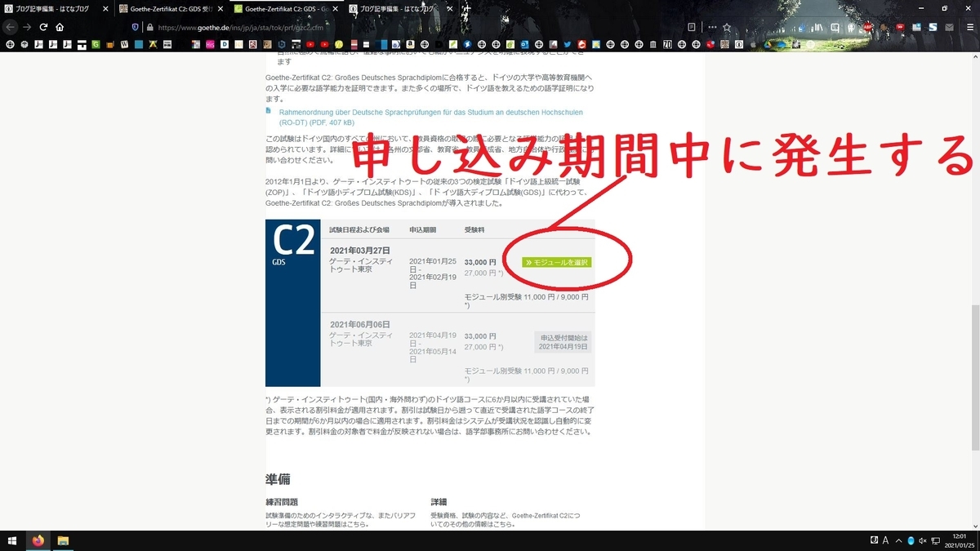980x551 pixels.
Task: Click the green モジュールを選択 button
Action: (x=557, y=262)
